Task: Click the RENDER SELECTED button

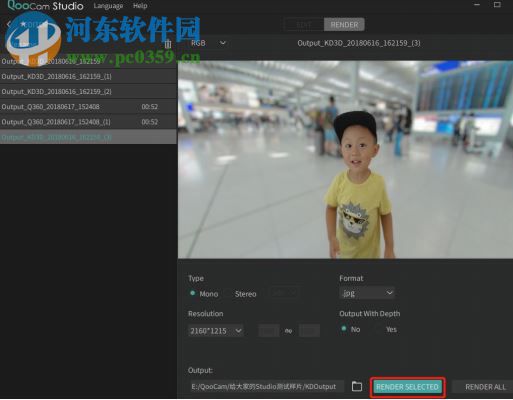Action: pos(407,387)
